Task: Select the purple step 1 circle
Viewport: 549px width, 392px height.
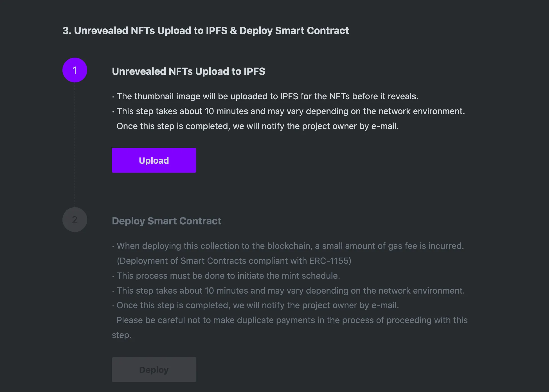Action: 75,70
